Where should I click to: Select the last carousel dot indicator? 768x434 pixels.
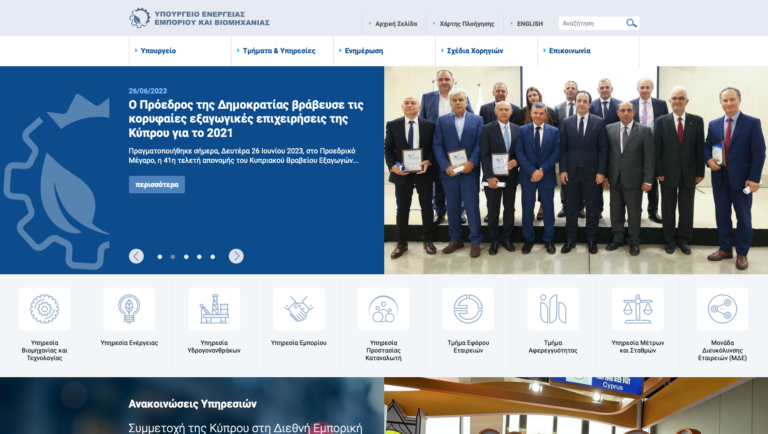[213, 257]
